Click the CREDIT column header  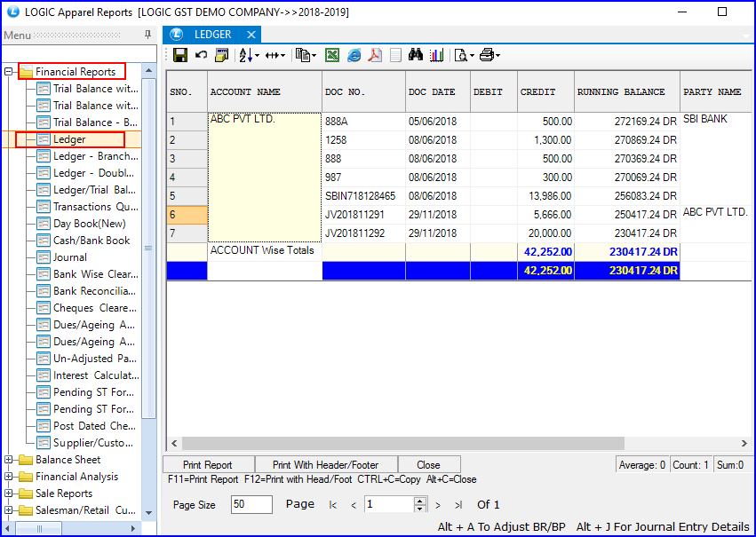click(545, 91)
